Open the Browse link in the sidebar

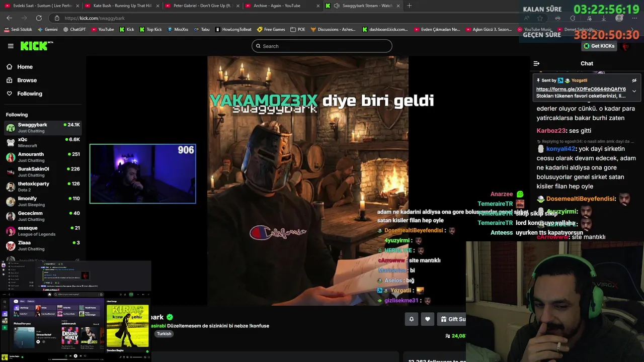27,80
